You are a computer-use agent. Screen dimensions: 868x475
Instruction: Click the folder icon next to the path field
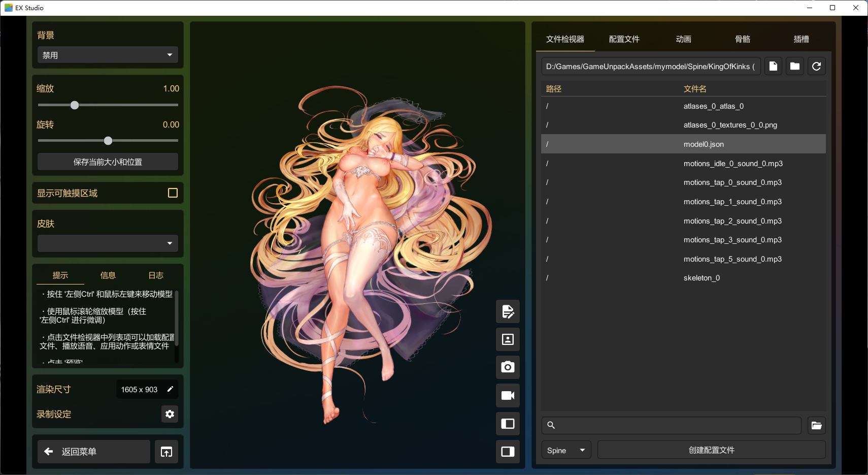point(795,66)
